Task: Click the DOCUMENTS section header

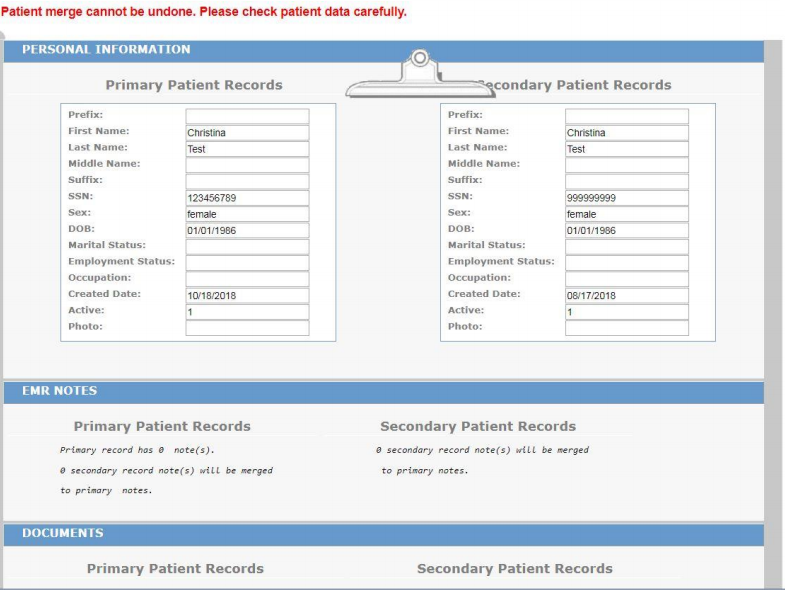Action: click(x=63, y=534)
